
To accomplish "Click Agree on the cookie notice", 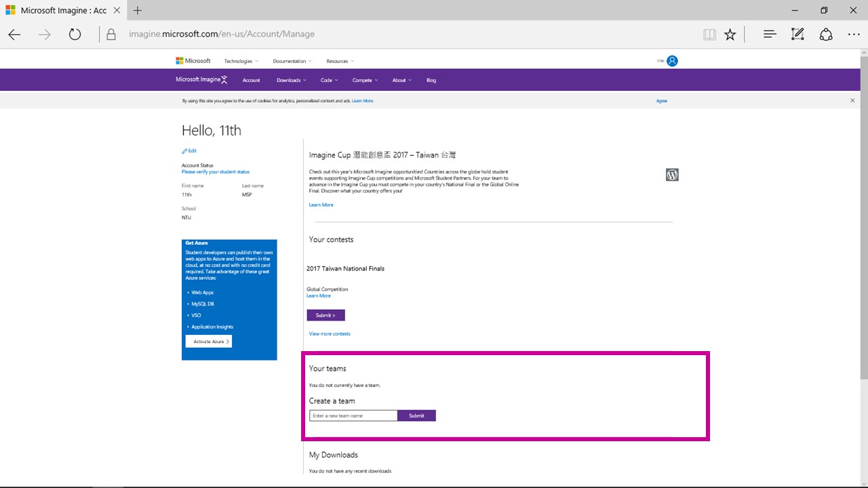I will (x=662, y=101).
